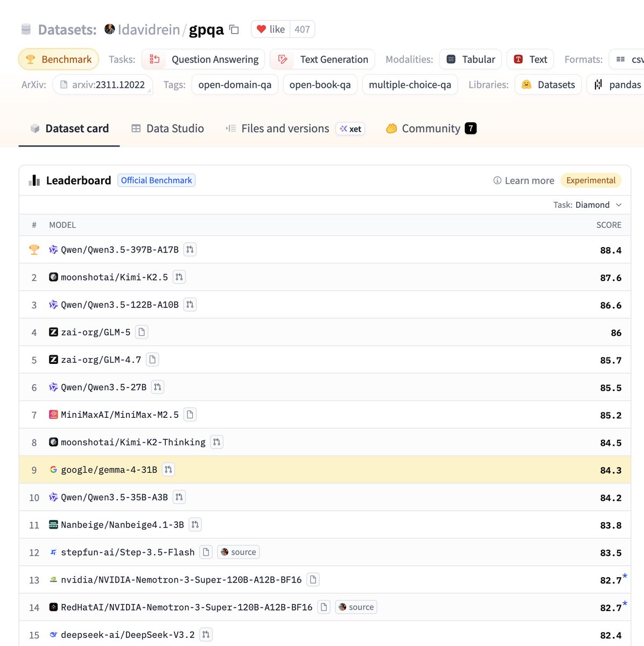Screen dimensions: 644x646
Task: Click pull request icon beside gemma-4-31B
Action: point(168,469)
